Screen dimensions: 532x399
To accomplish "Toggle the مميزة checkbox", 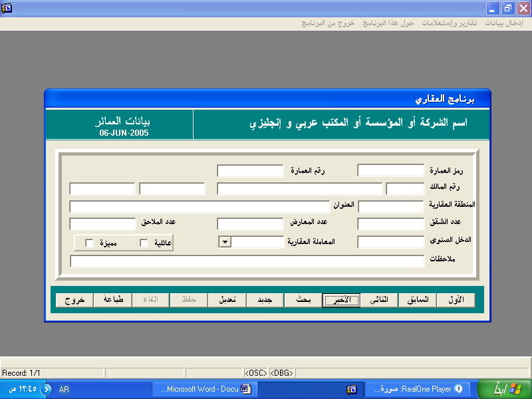I will tap(90, 243).
